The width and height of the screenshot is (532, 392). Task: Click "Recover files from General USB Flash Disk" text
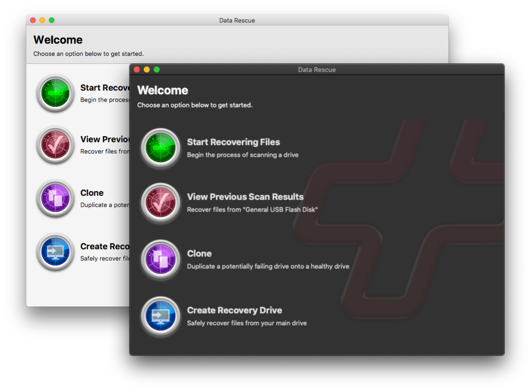[x=252, y=210]
